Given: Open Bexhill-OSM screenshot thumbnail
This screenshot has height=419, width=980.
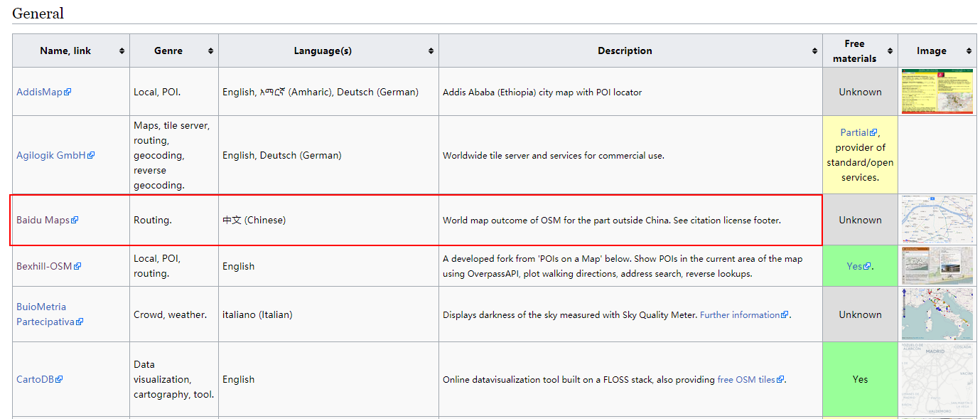Looking at the screenshot, I should (x=937, y=266).
